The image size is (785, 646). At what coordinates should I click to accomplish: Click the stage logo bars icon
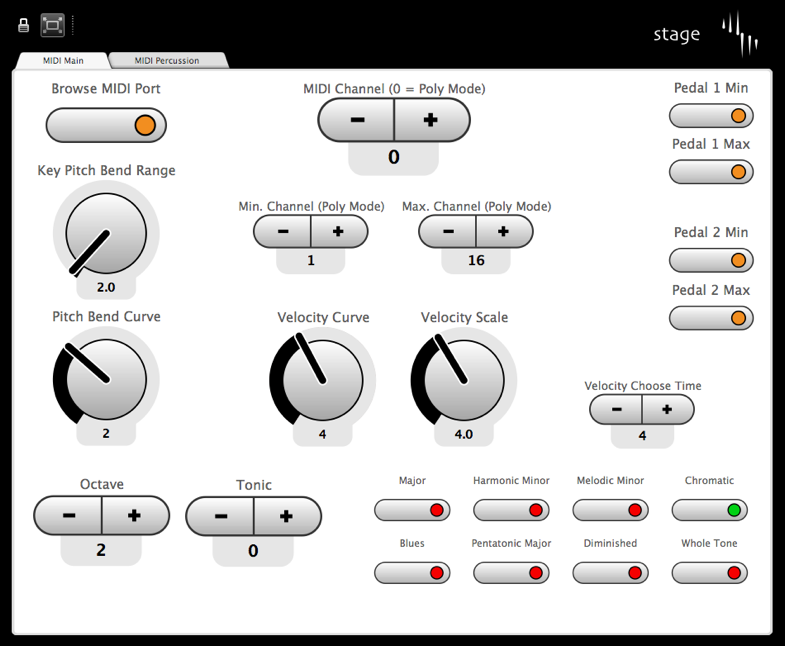[x=739, y=34]
